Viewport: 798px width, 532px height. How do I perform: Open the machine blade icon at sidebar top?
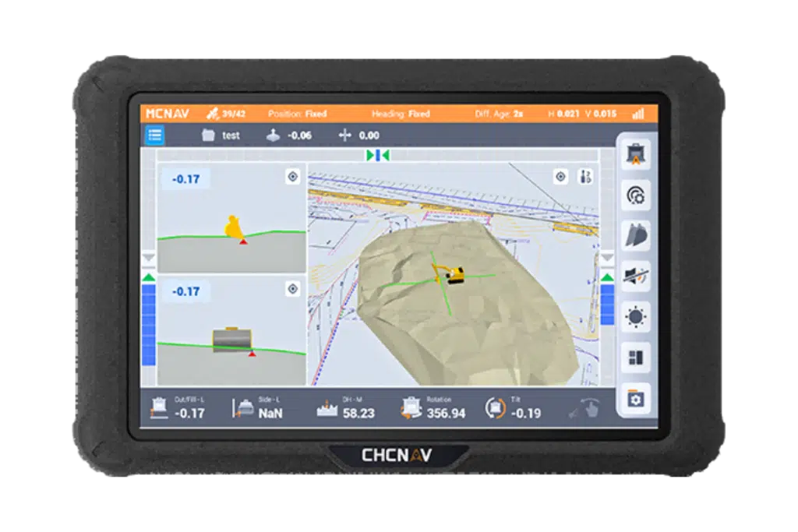(635, 155)
